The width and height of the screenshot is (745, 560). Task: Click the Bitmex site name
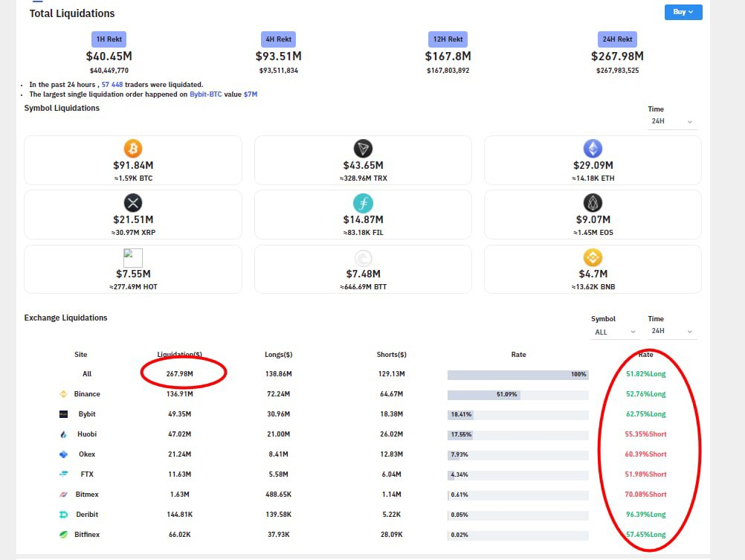tap(87, 495)
